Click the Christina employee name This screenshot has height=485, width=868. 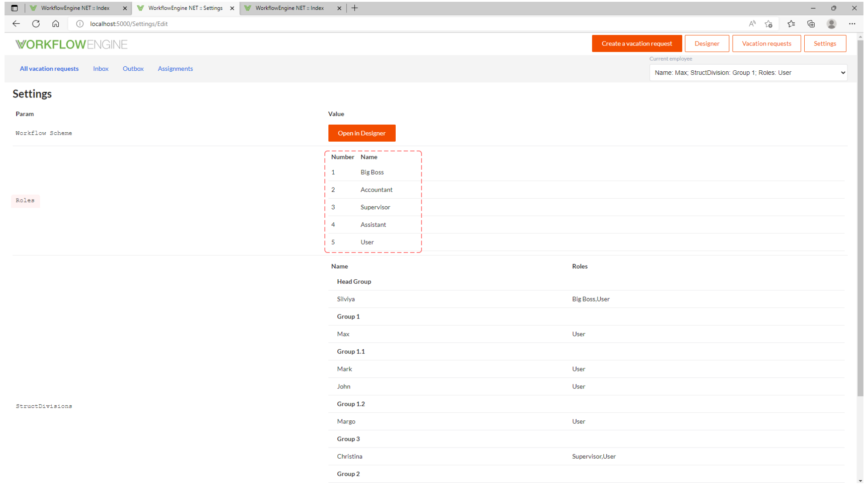[x=349, y=456]
